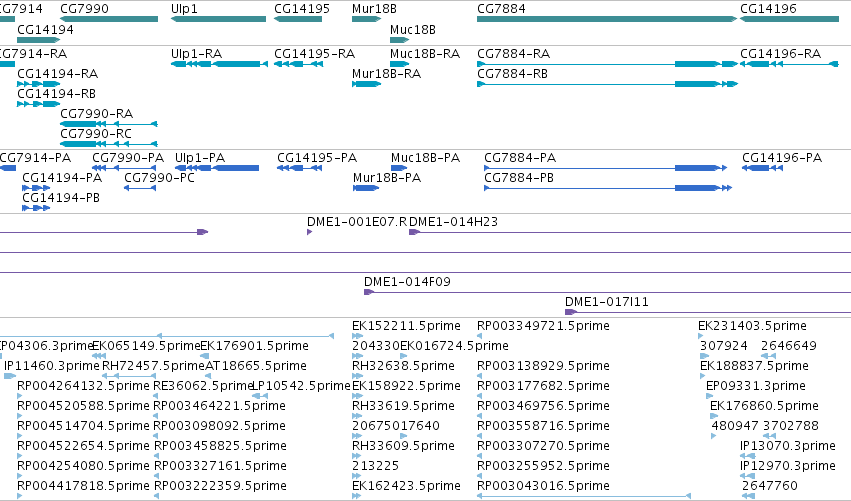The height and width of the screenshot is (501, 851).
Task: Select the CG14194-RB transcript label
Action: click(56, 94)
